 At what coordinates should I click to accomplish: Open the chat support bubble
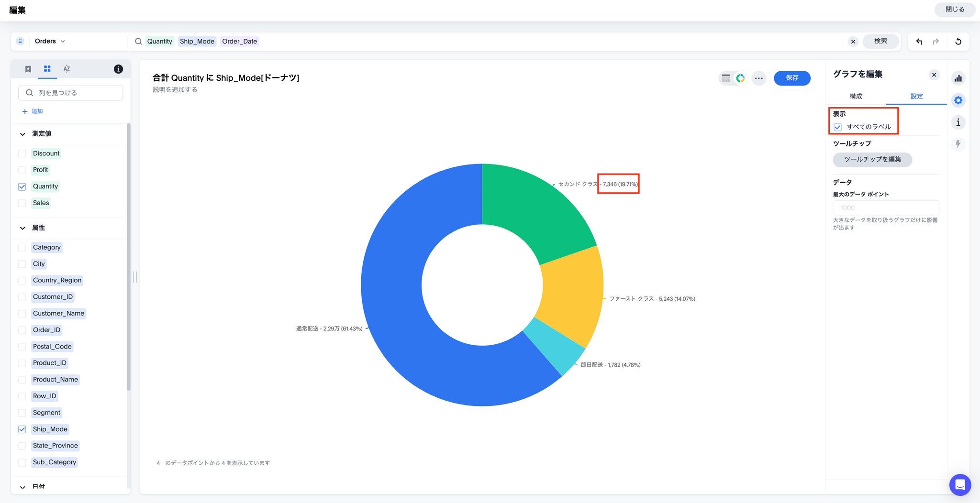pyautogui.click(x=960, y=485)
